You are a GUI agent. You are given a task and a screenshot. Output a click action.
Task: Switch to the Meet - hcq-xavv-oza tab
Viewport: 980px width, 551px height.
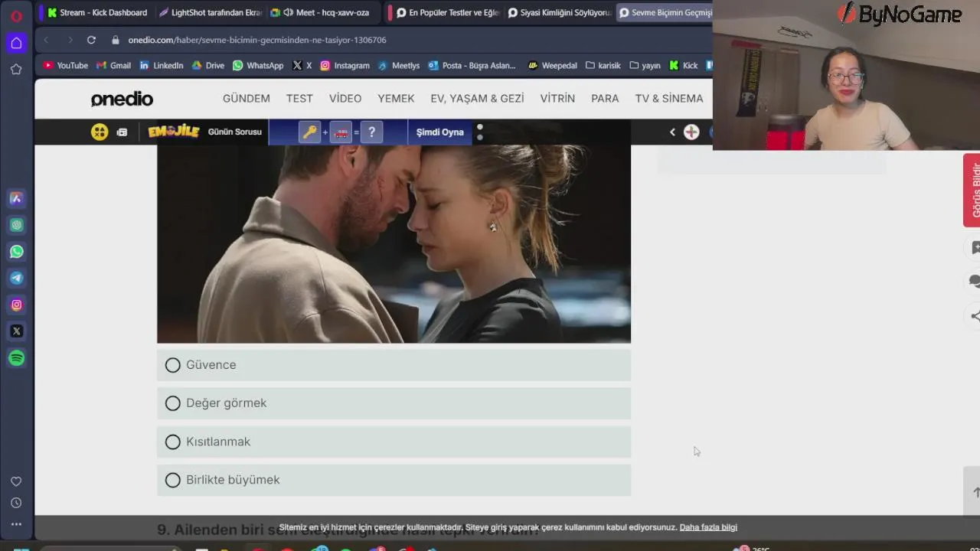coord(320,12)
